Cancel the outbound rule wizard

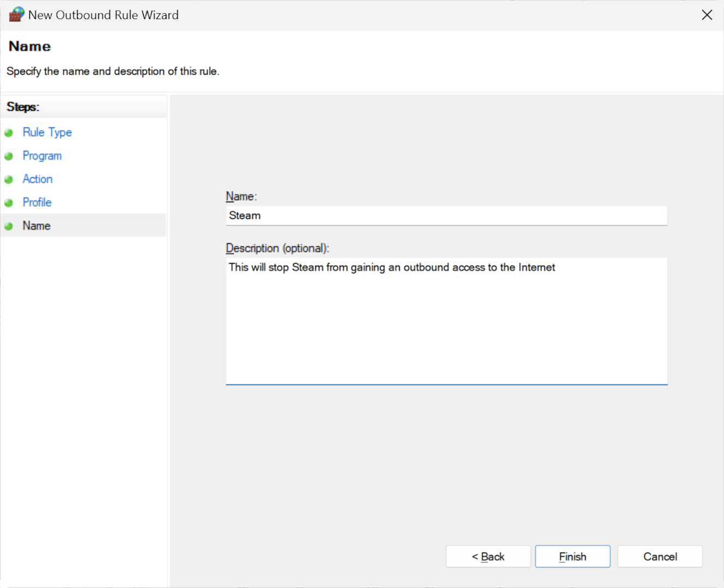660,556
